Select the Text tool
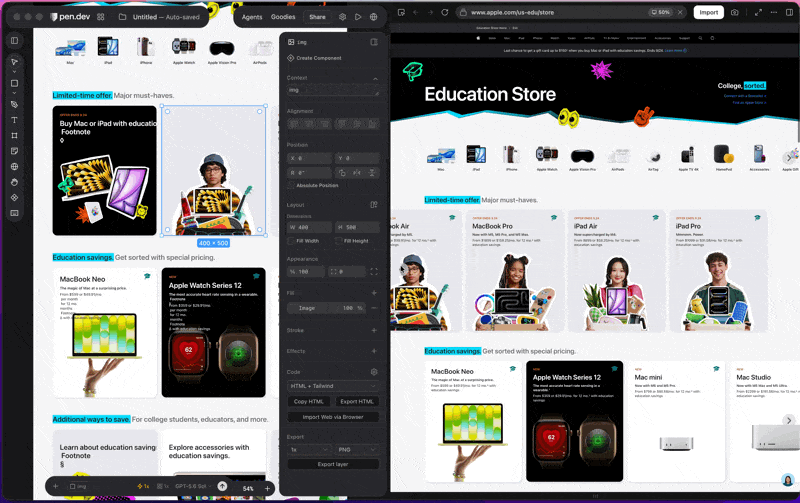The image size is (800, 503). coord(14,120)
